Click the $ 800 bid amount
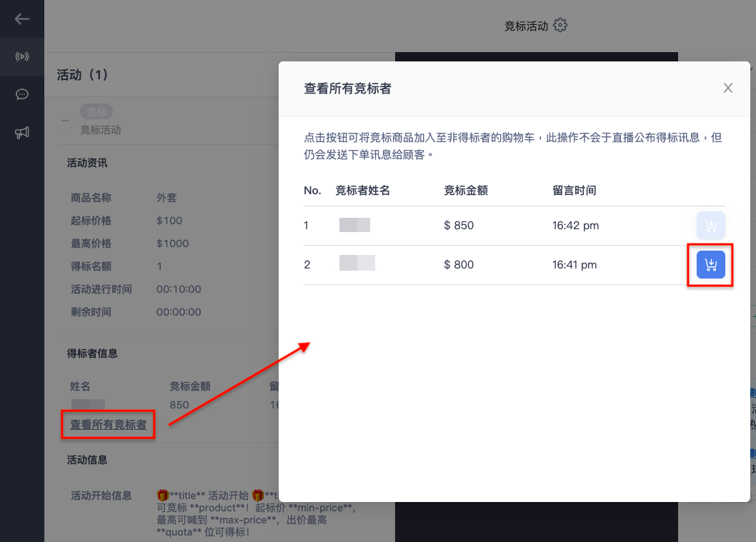756x542 pixels. 459,264
